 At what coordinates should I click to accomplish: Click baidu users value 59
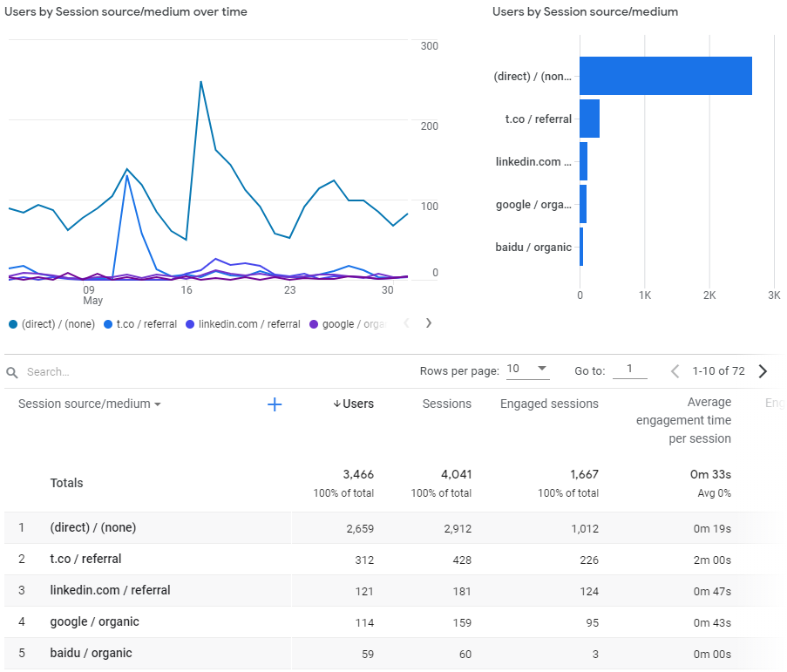[368, 655]
